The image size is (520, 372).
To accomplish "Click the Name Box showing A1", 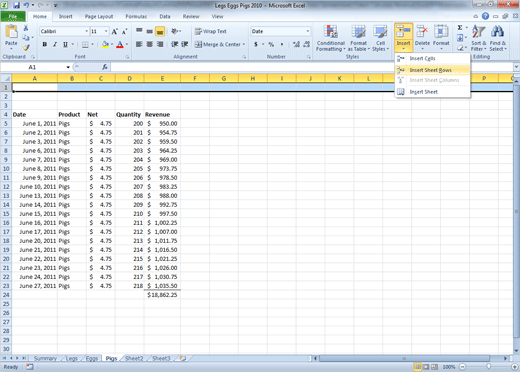I will click(x=32, y=67).
